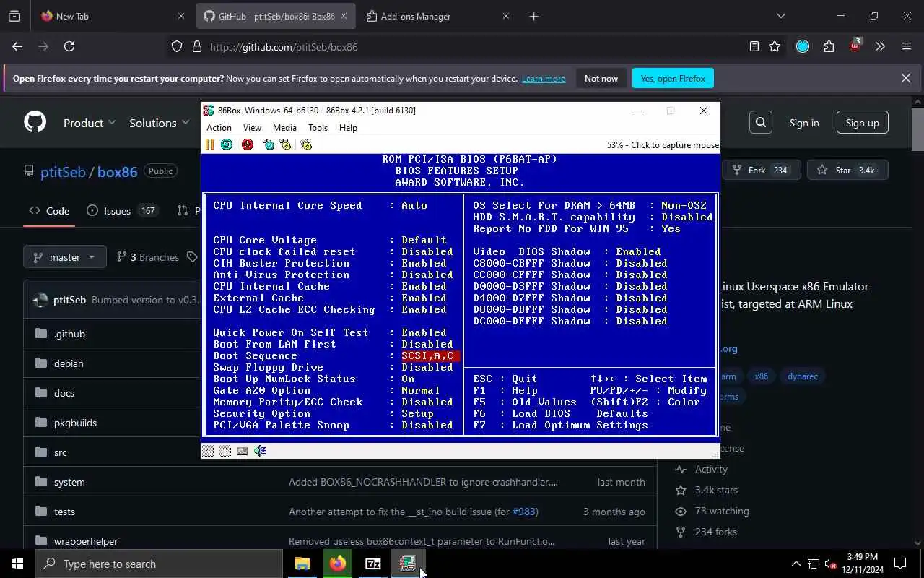Click the sound speaker icon in 86Box status bar
Image resolution: width=924 pixels, height=578 pixels.
(260, 451)
